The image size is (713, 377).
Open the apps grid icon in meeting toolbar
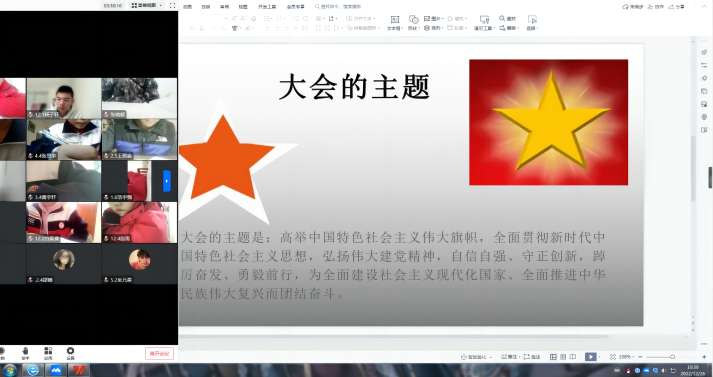48,353
